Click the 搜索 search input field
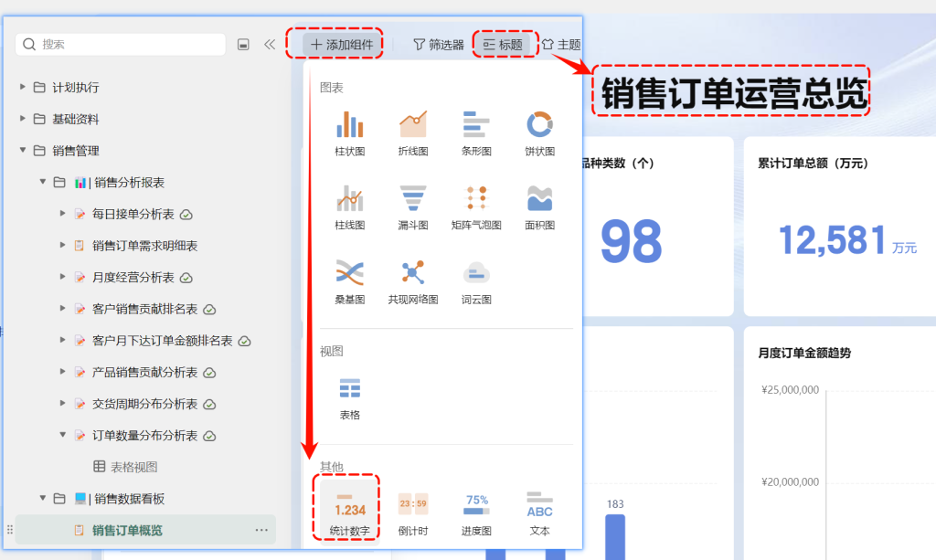The width and height of the screenshot is (936, 560). pos(121,44)
